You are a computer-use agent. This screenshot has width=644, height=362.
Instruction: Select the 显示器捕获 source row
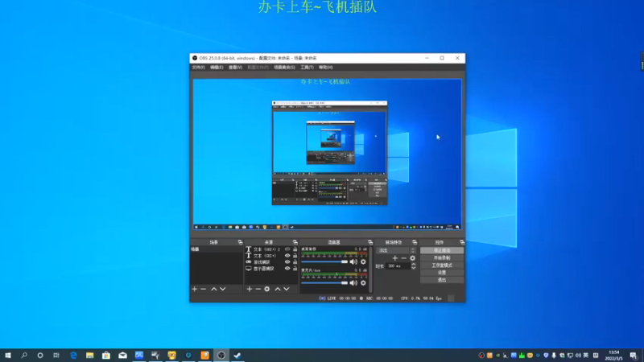click(271, 269)
